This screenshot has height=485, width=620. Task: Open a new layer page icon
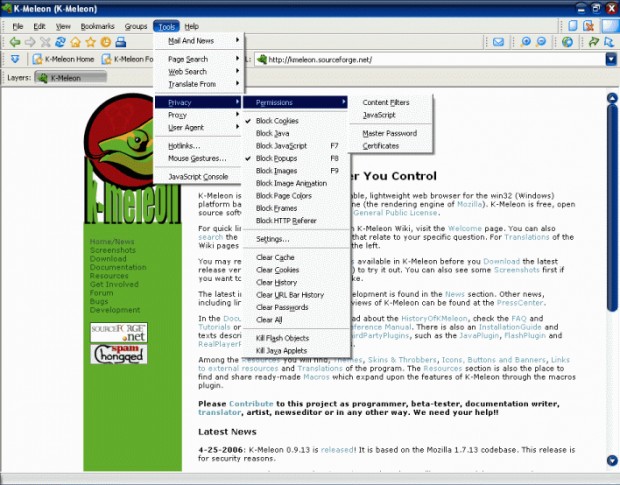click(x=573, y=26)
